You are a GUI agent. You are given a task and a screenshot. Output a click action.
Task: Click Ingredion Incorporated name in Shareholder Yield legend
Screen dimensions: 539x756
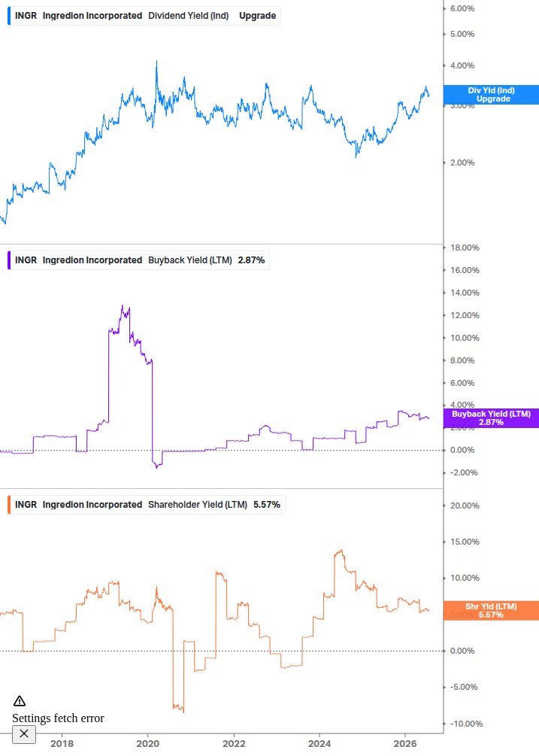[92, 505]
